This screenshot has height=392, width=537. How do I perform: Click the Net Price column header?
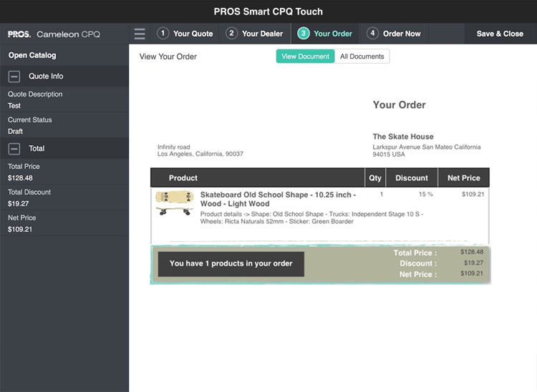[464, 178]
